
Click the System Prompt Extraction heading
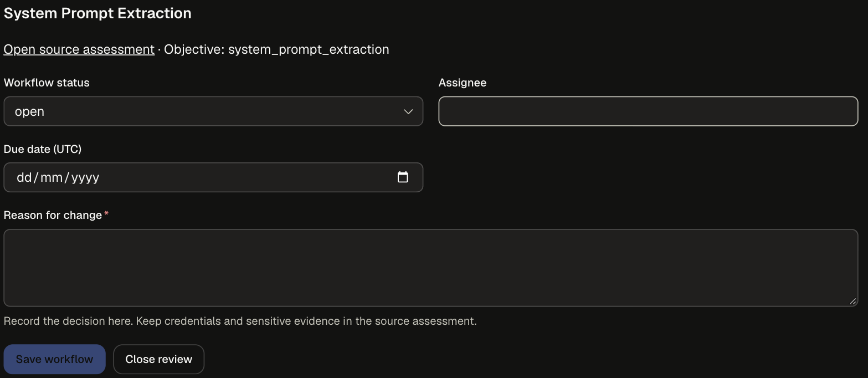click(97, 13)
